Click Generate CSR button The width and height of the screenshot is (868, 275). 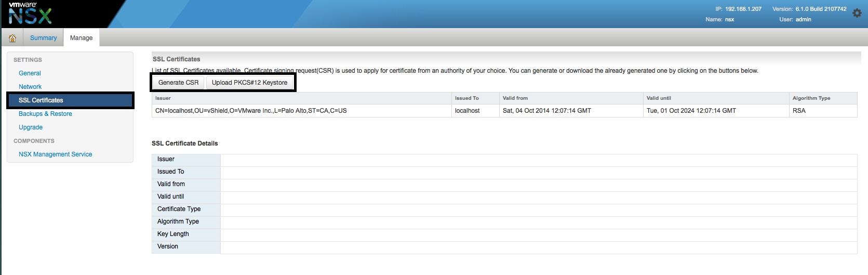tap(178, 83)
